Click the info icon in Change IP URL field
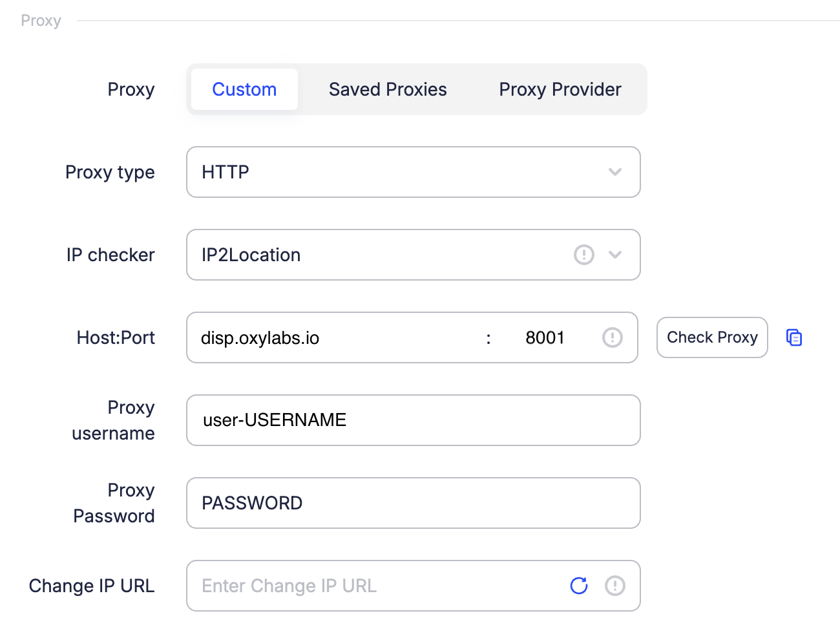840x640 pixels. [x=614, y=586]
